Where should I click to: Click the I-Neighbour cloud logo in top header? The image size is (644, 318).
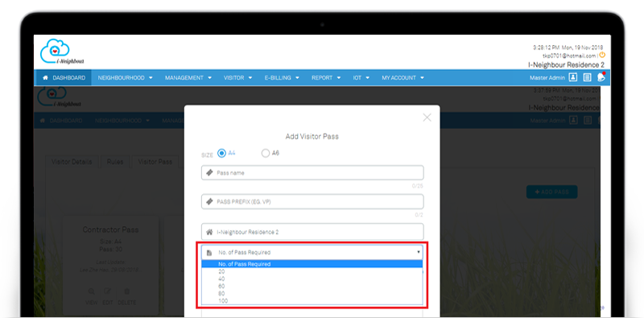tap(62, 52)
